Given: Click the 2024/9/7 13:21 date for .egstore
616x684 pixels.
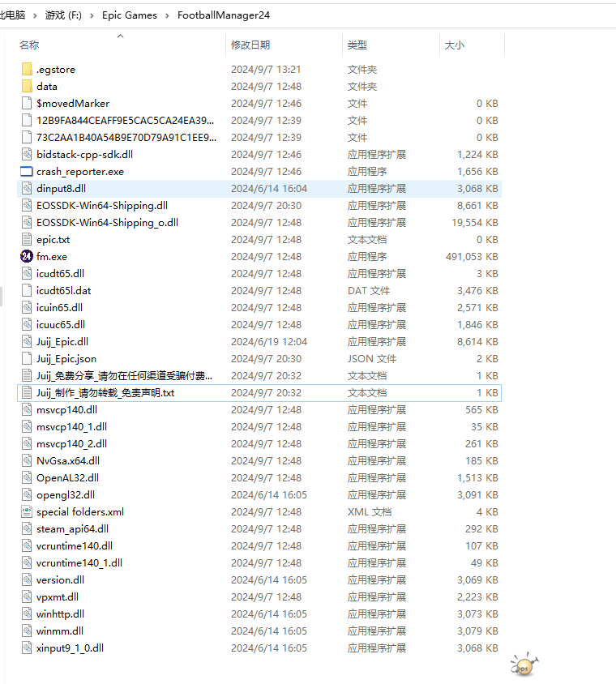Looking at the screenshot, I should coord(266,69).
